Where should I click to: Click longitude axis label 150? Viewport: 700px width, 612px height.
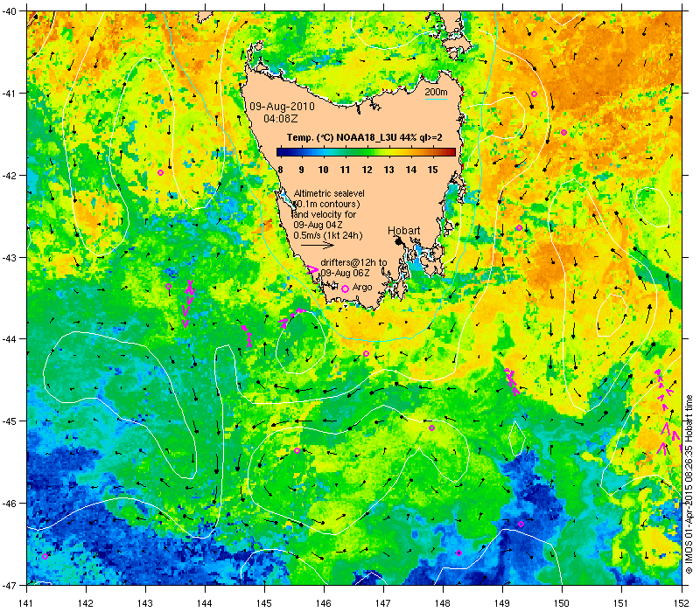coord(562,603)
